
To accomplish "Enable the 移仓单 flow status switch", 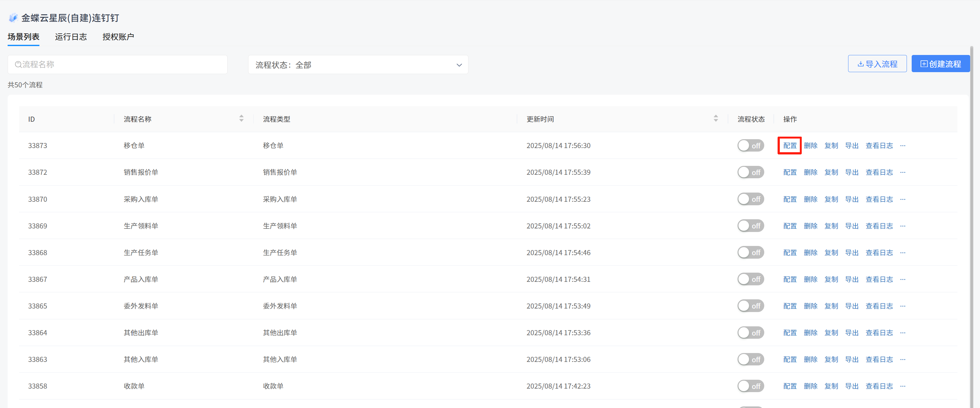I will point(750,146).
